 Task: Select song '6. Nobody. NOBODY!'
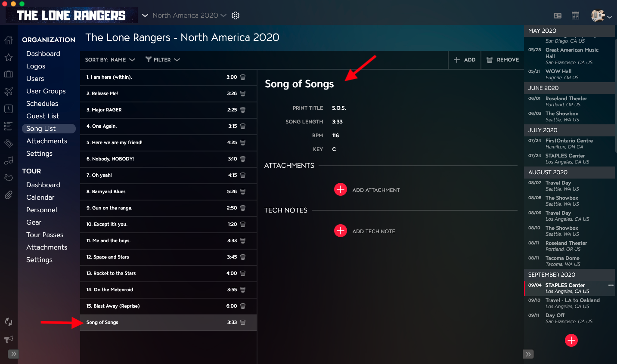coord(168,159)
